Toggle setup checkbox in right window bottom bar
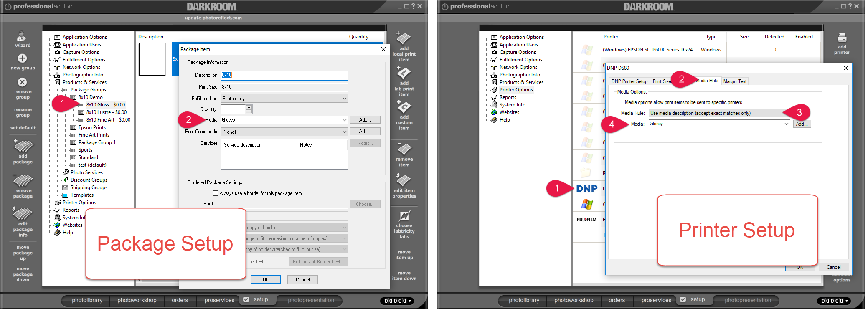Screen dimensions: 868x309 pos(683,299)
